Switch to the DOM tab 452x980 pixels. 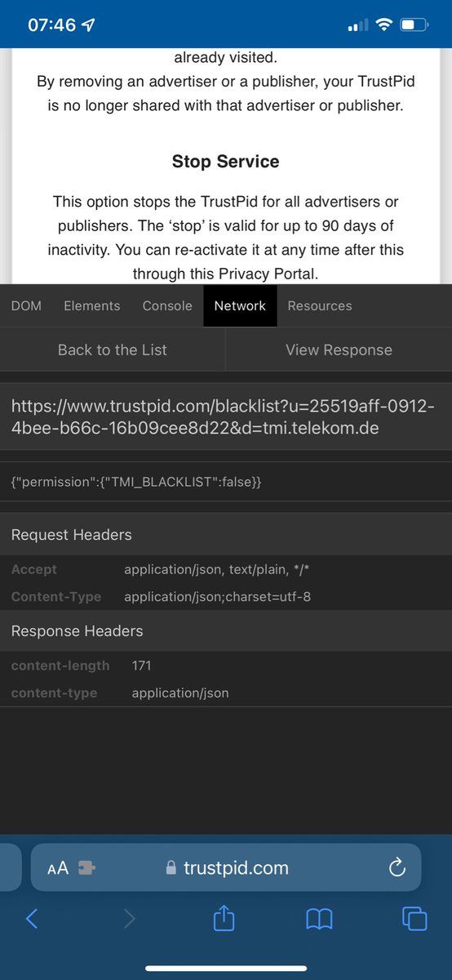pyautogui.click(x=25, y=305)
